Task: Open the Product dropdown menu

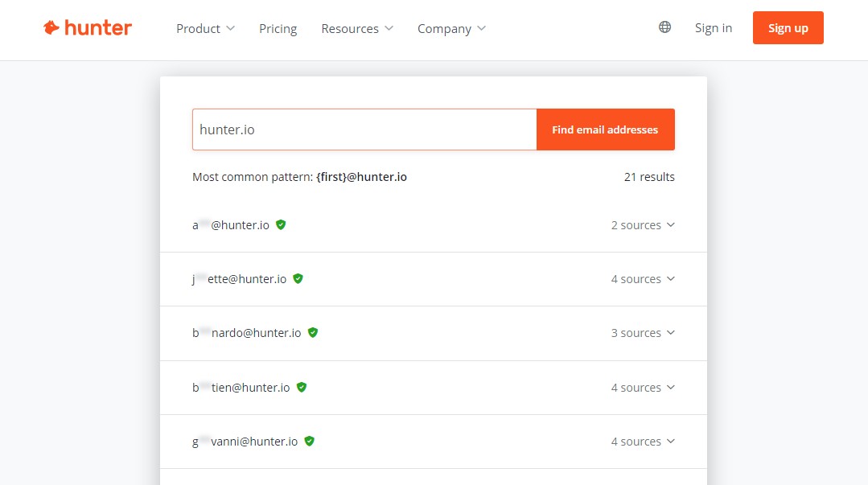Action: 205,28
